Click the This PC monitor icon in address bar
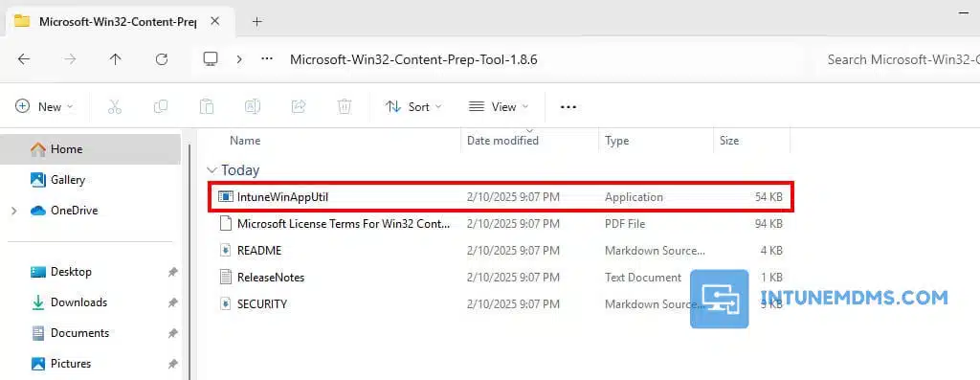 (x=211, y=59)
